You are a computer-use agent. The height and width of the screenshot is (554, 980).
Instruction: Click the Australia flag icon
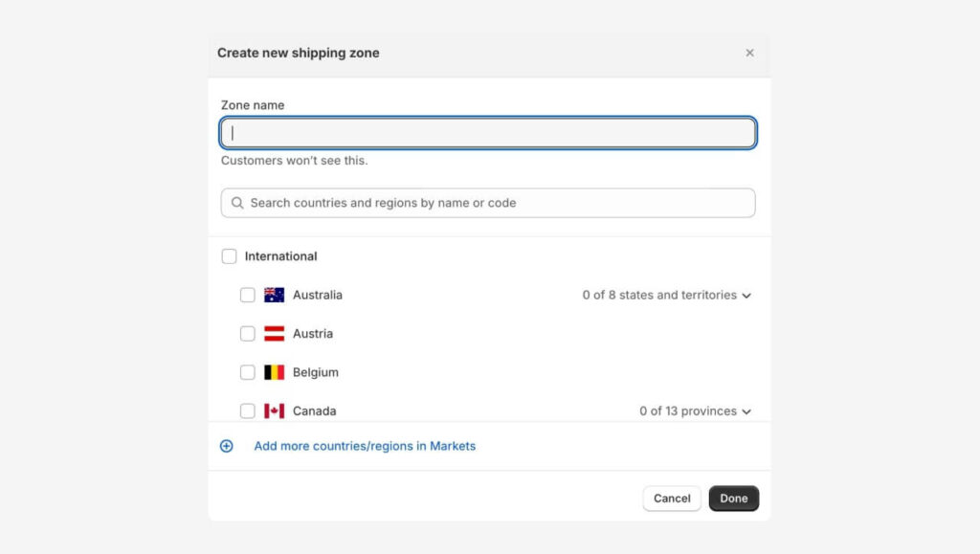(272, 295)
